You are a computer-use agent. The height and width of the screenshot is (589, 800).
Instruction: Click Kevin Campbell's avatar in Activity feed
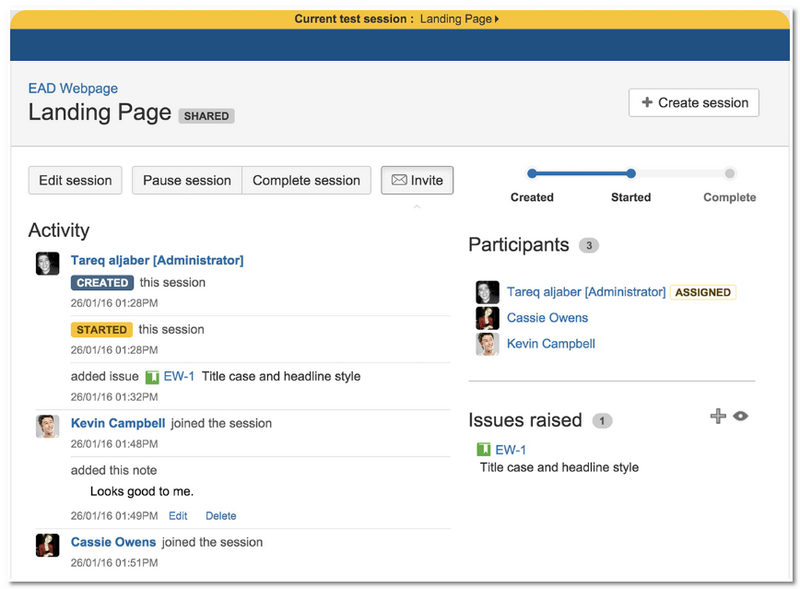point(47,426)
